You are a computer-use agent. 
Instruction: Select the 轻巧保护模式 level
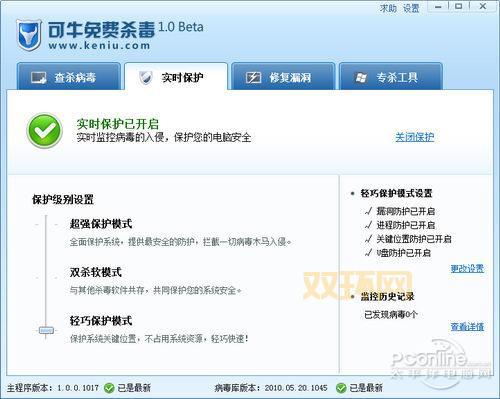coord(101,321)
